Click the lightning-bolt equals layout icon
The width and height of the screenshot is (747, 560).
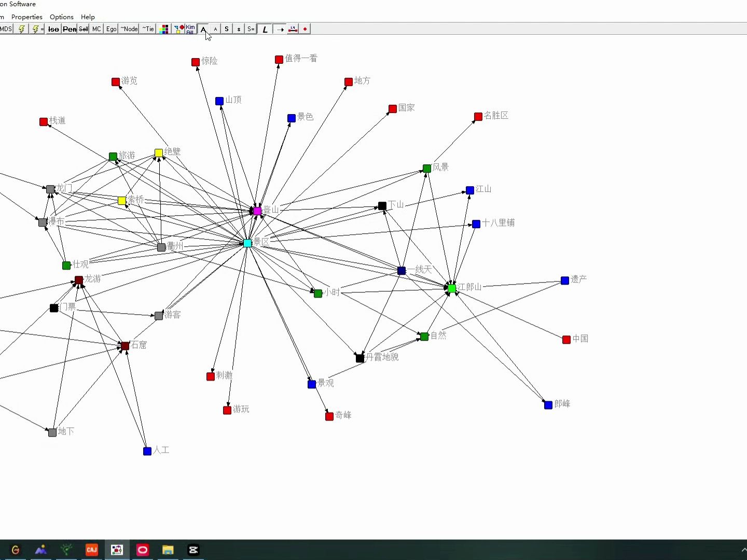(37, 29)
